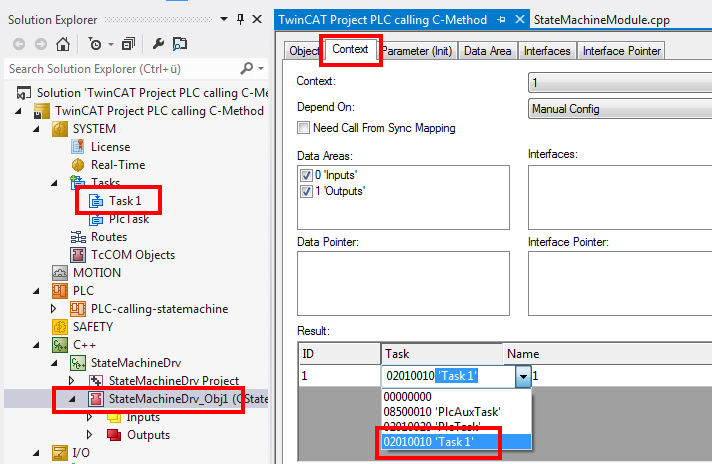712x464 pixels.
Task: Select the Inputs folder node
Action: (x=143, y=417)
